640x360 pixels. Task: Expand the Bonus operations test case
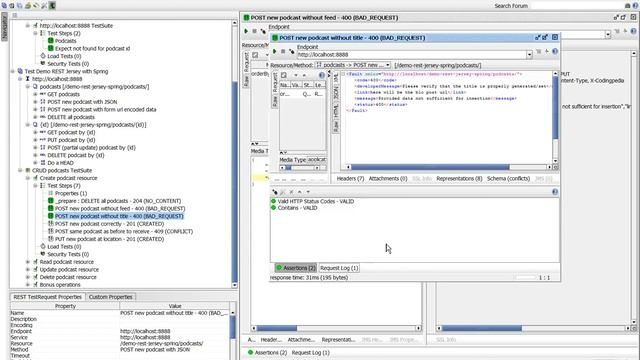[x=28, y=284]
